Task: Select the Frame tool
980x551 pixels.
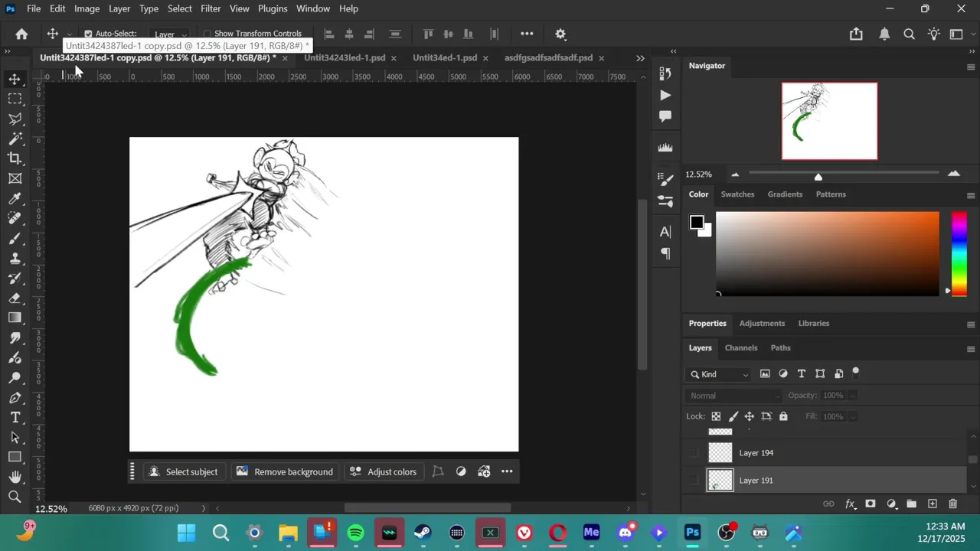Action: coord(15,178)
